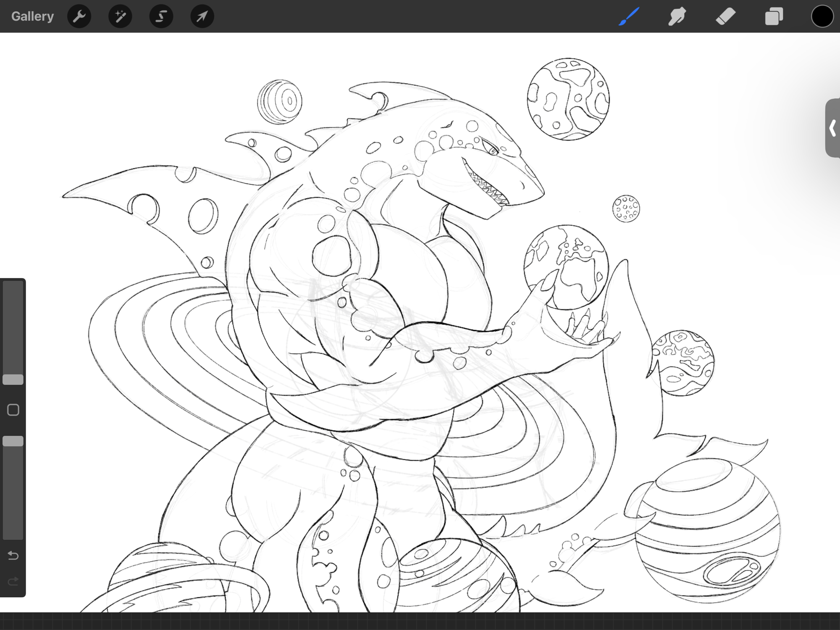Select the Brush tool

(x=629, y=16)
